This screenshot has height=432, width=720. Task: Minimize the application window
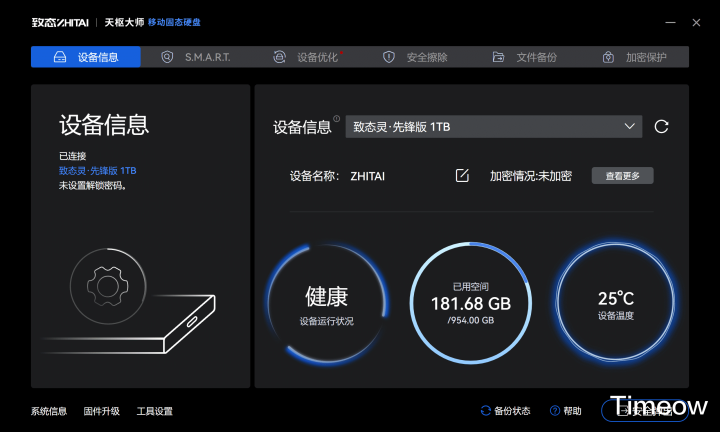(x=670, y=22)
